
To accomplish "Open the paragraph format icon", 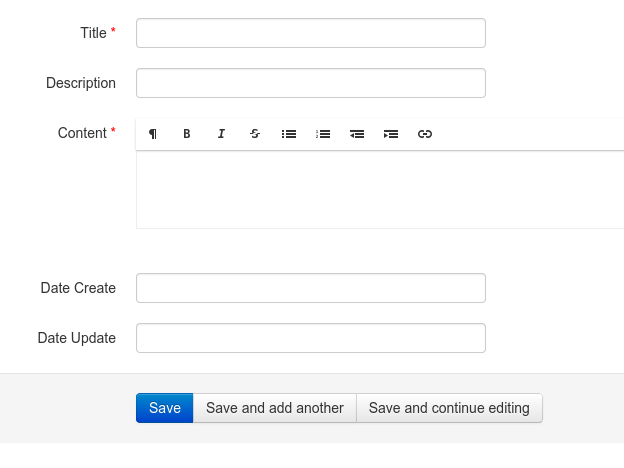I will pos(153,134).
